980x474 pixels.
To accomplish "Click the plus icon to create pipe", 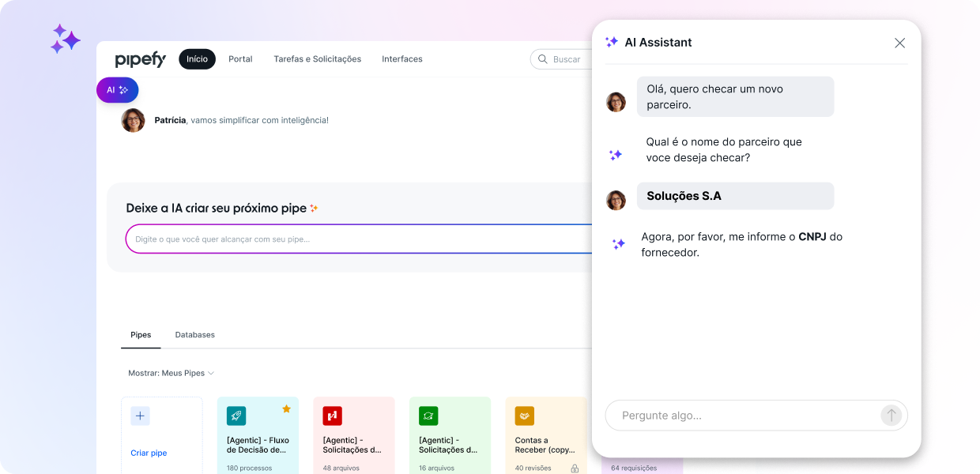I will coord(140,416).
